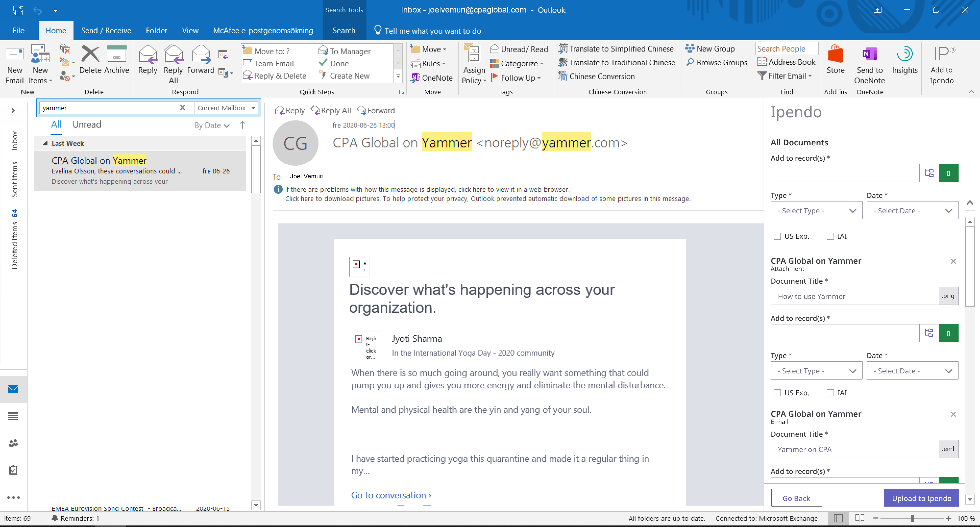Check the first US Exp. checkbox

point(777,236)
